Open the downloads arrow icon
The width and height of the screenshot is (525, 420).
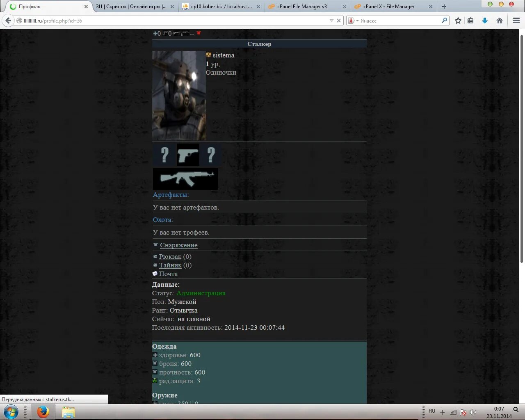point(485,21)
